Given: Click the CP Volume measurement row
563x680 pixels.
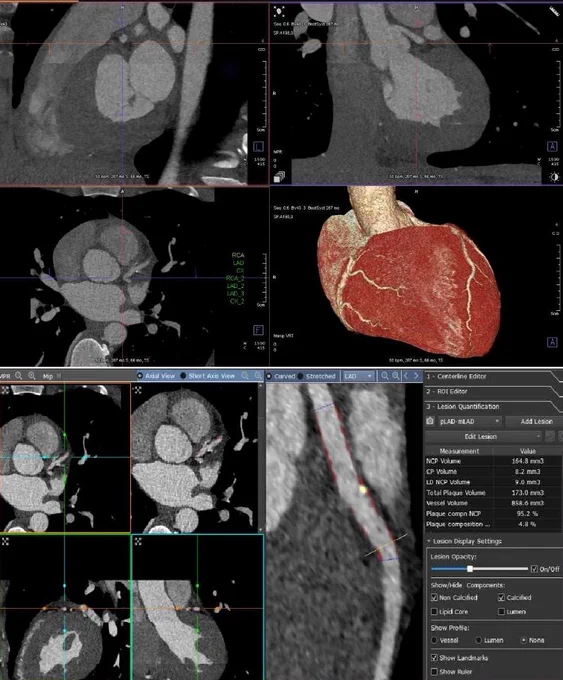Looking at the screenshot, I should click(494, 471).
